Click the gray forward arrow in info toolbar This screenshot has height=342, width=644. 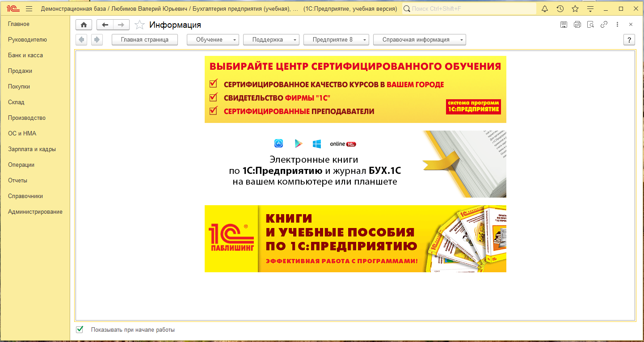(x=97, y=40)
